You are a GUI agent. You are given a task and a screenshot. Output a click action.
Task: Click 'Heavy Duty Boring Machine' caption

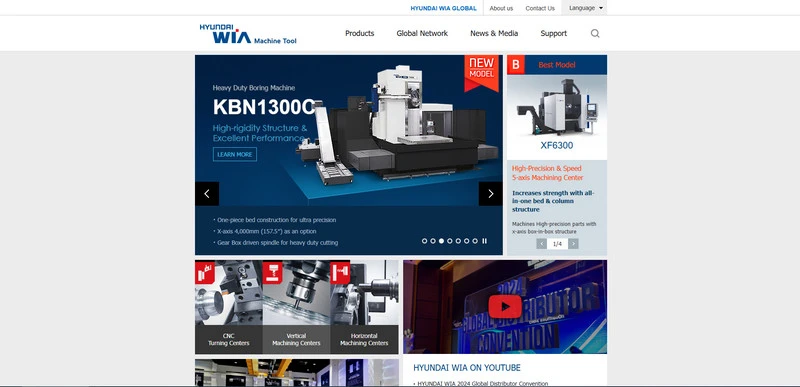pyautogui.click(x=254, y=88)
